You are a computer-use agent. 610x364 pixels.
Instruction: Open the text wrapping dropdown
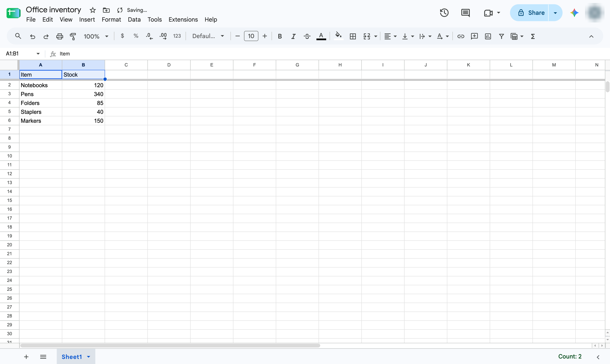425,36
